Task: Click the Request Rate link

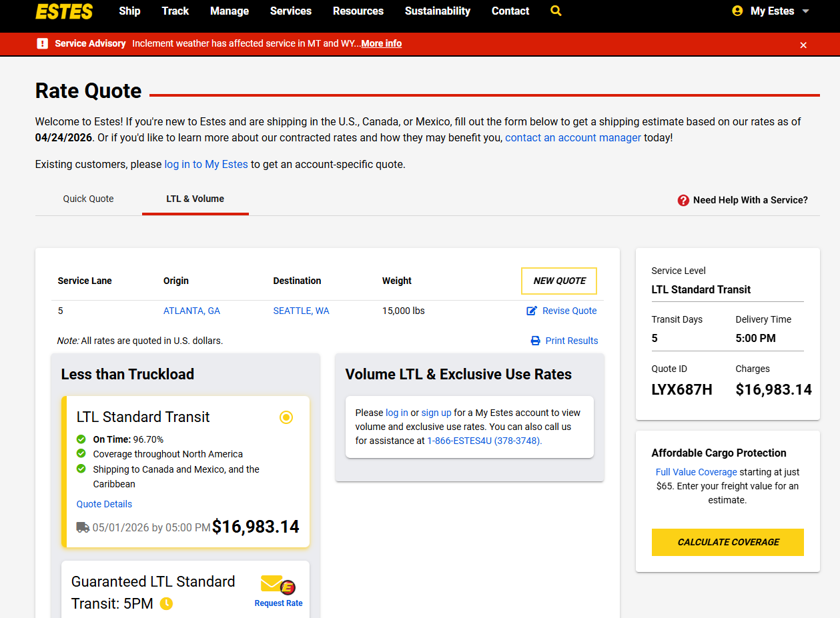Action: (x=278, y=603)
